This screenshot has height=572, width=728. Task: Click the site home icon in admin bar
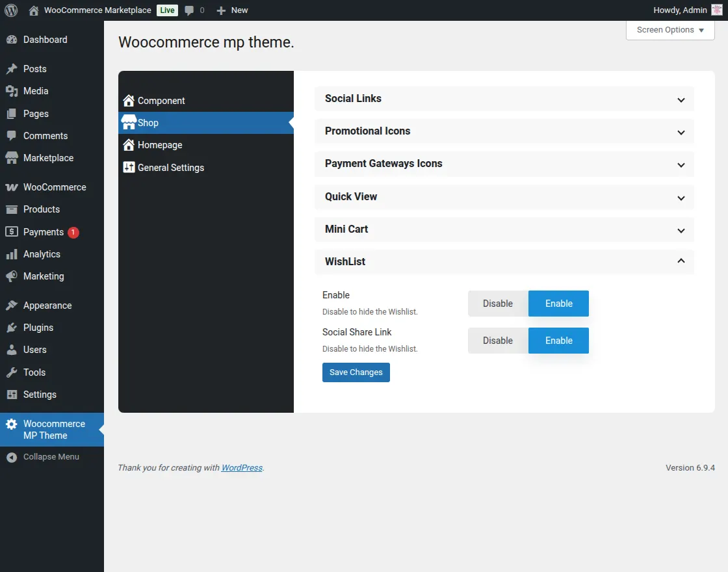pos(33,10)
